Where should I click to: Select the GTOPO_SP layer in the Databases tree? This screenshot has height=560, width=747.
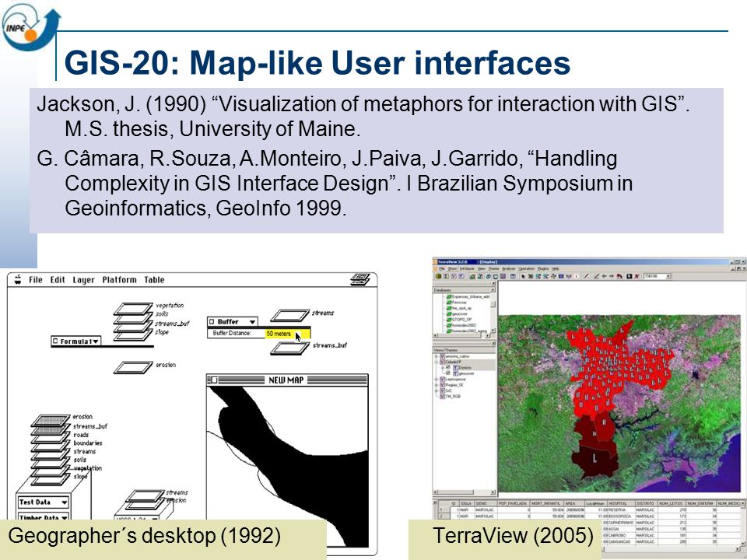click(458, 320)
